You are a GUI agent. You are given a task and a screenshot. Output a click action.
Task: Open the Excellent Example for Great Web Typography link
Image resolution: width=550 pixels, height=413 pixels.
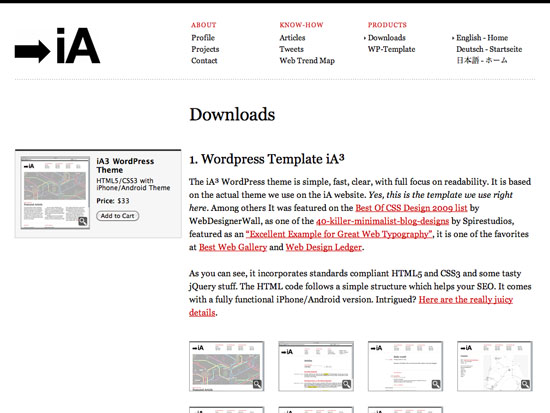coord(339,234)
